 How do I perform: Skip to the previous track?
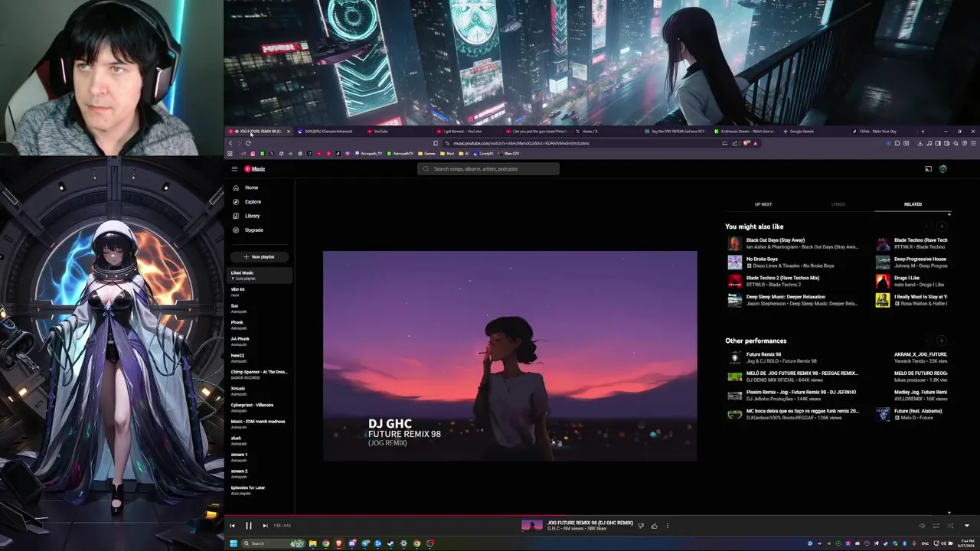(x=232, y=526)
